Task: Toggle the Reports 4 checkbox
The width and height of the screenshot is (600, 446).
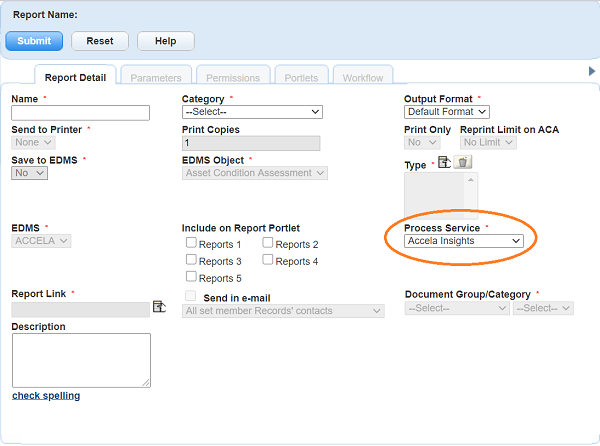Action: 268,261
